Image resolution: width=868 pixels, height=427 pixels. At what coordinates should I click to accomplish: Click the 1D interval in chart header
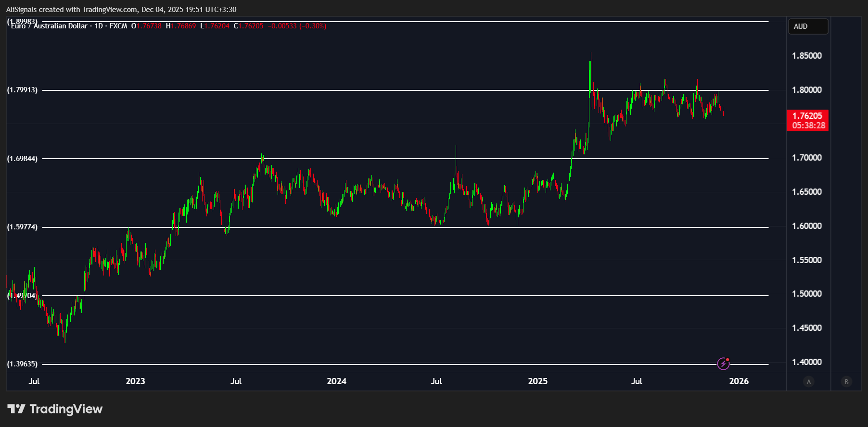click(x=99, y=26)
